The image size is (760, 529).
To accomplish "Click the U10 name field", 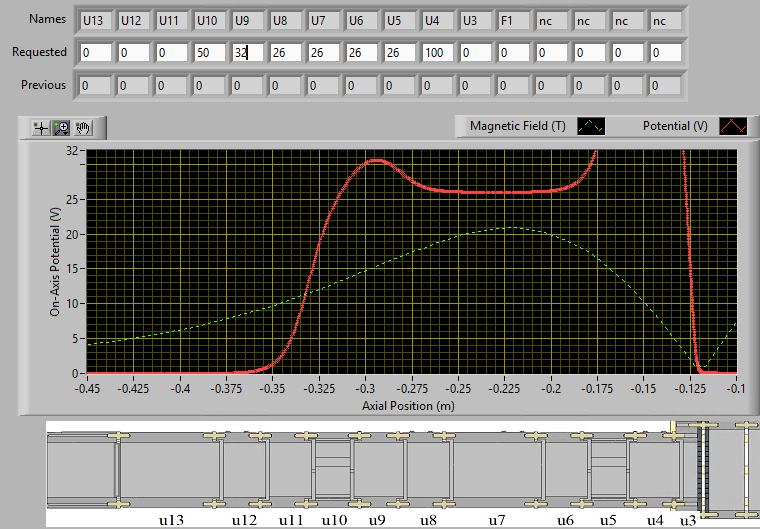I will 209,21.
